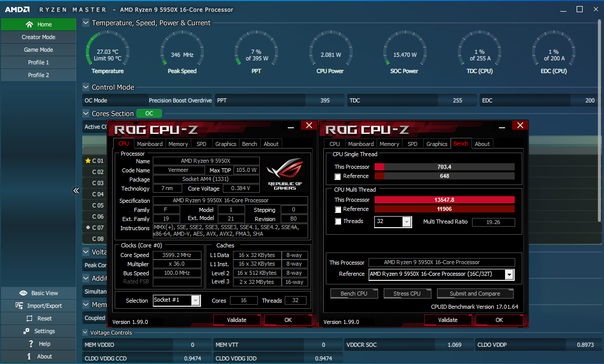Minimize the left ROG CPU-Z window

(291, 126)
